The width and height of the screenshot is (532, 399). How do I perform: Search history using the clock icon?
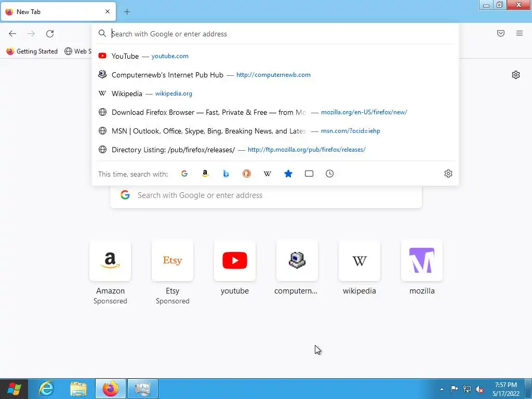(x=330, y=174)
